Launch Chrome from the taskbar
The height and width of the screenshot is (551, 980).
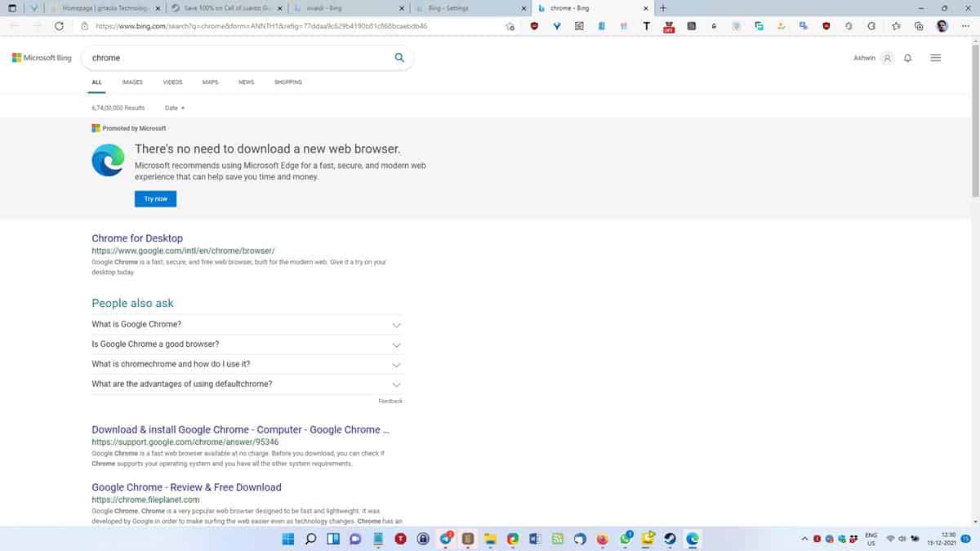pyautogui.click(x=511, y=539)
